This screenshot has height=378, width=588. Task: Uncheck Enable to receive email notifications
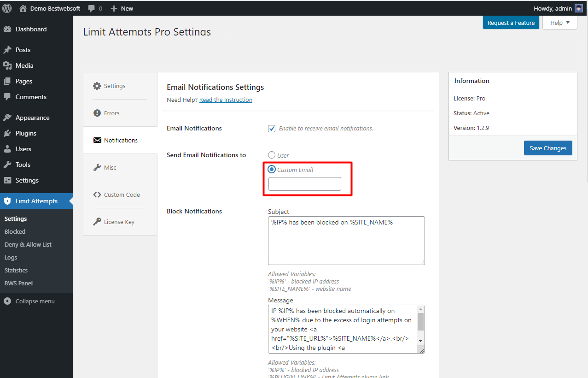(272, 129)
